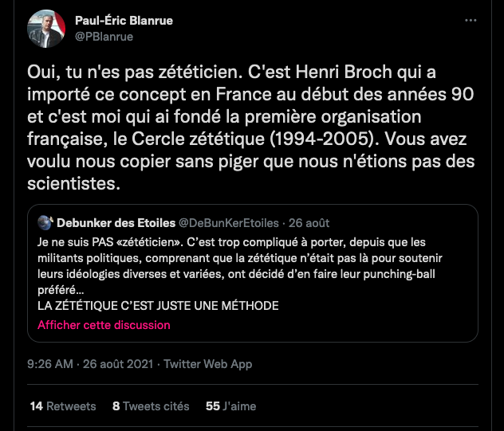The image size is (504, 431).
Task: Click 'LA ZÉTÉTIQUE C'EST JUSTE UNE MÉTHODE' line
Action: [158, 306]
